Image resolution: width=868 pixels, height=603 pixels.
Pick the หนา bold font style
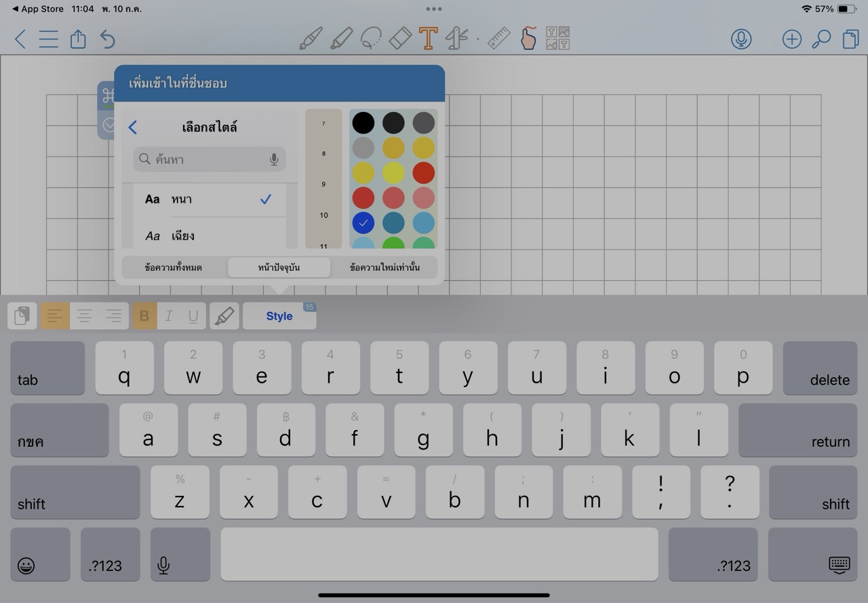coord(181,199)
